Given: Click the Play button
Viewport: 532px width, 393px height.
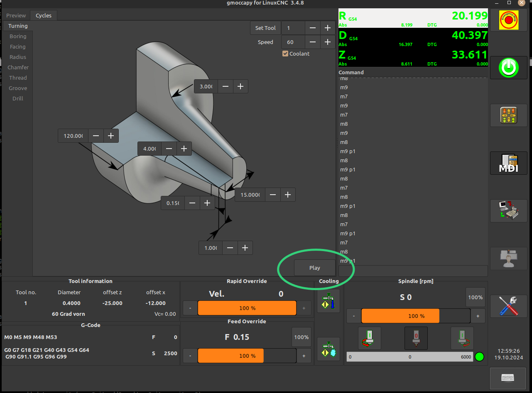Looking at the screenshot, I should point(315,268).
